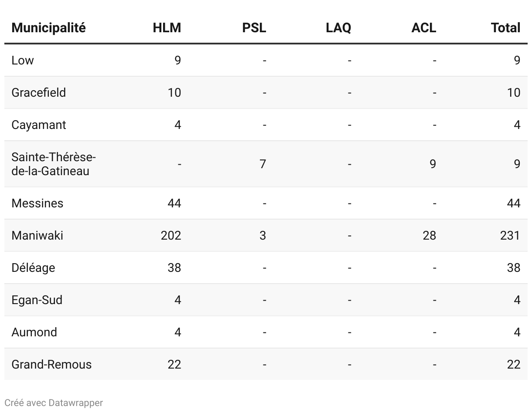Select the Sainte-Thérèse-de-la-Gatineau row label
The height and width of the screenshot is (413, 532).
pyautogui.click(x=54, y=164)
